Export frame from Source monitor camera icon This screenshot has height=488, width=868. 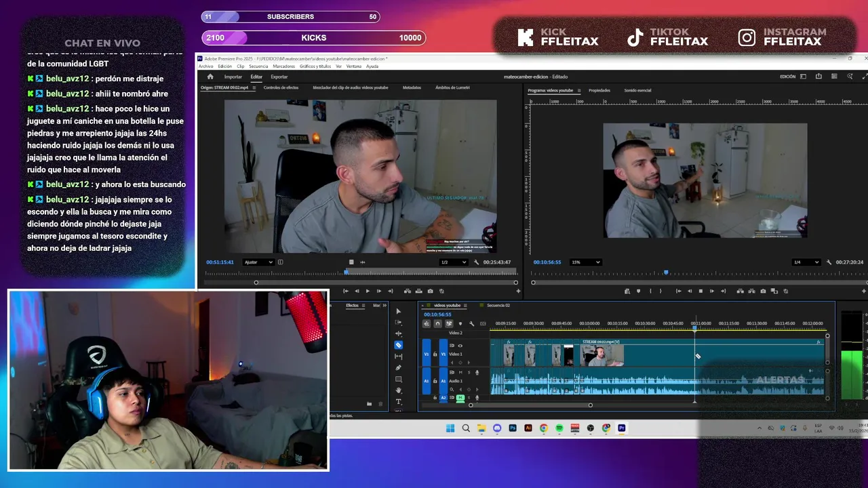pyautogui.click(x=430, y=291)
